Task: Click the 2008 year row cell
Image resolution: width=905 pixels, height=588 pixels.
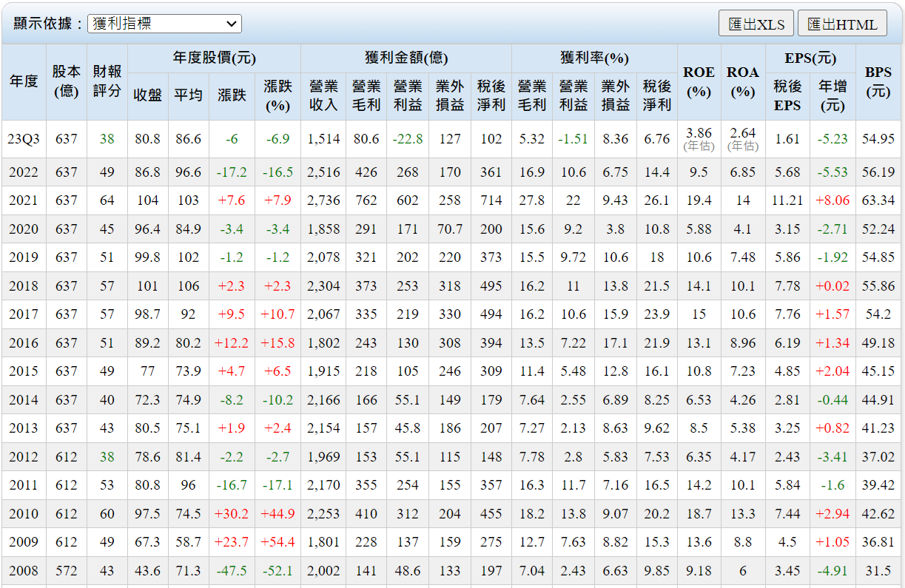Action: (x=24, y=571)
